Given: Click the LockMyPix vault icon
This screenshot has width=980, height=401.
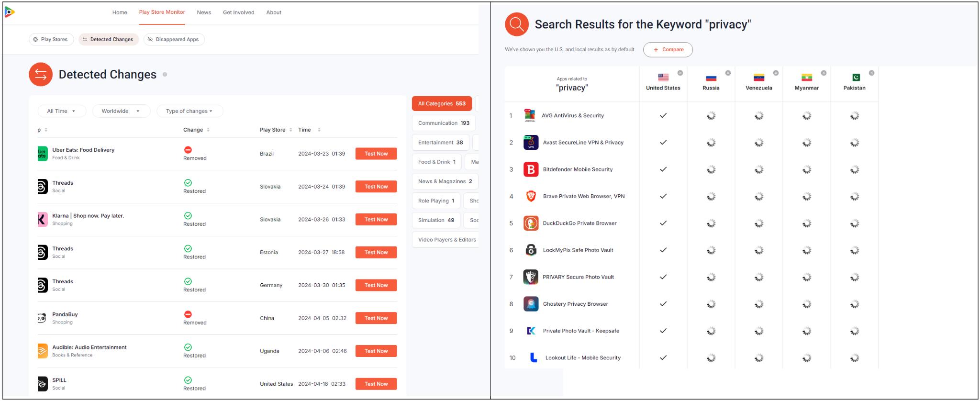Looking at the screenshot, I should point(531,250).
